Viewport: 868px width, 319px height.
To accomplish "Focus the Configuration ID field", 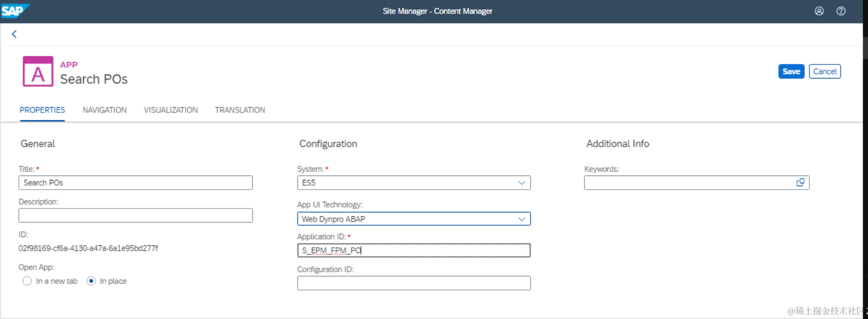I will (x=414, y=283).
